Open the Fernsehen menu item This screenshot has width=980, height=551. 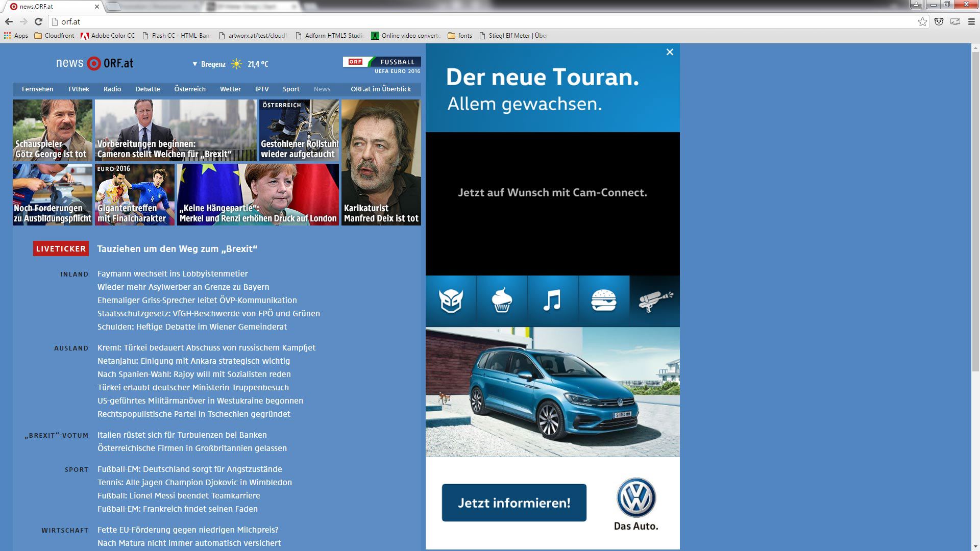(x=37, y=89)
